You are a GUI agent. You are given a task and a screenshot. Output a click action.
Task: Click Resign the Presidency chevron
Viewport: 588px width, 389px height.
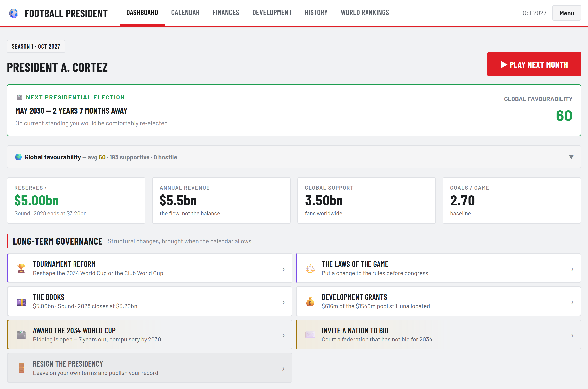point(283,369)
